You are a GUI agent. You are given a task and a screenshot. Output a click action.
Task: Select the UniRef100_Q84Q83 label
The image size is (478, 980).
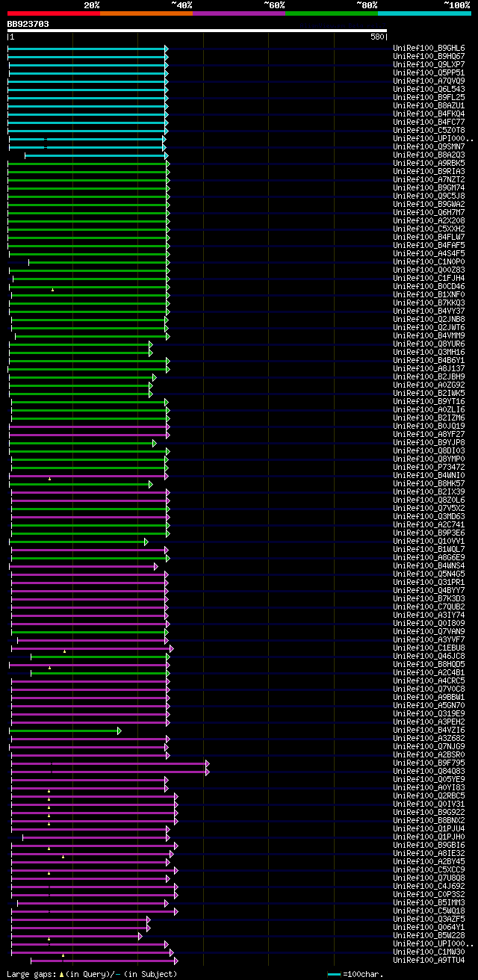(x=429, y=771)
